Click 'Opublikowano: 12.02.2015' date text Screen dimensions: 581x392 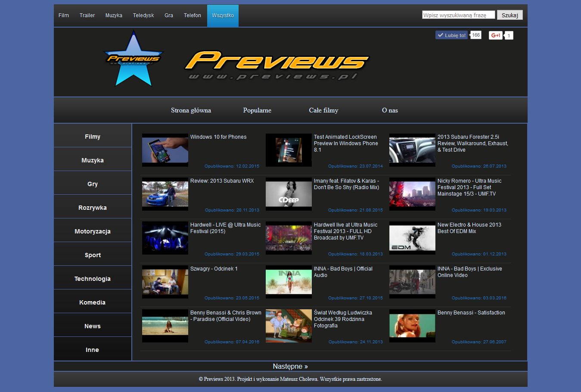pos(232,166)
